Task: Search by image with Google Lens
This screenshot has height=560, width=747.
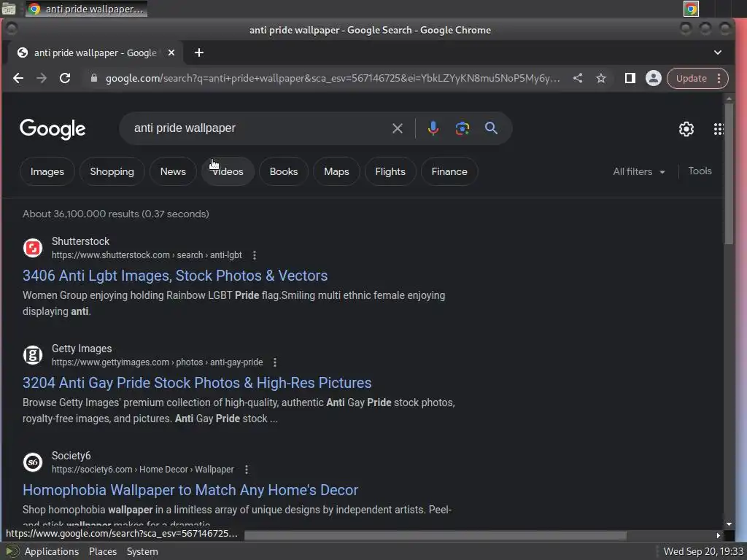Action: point(462,128)
